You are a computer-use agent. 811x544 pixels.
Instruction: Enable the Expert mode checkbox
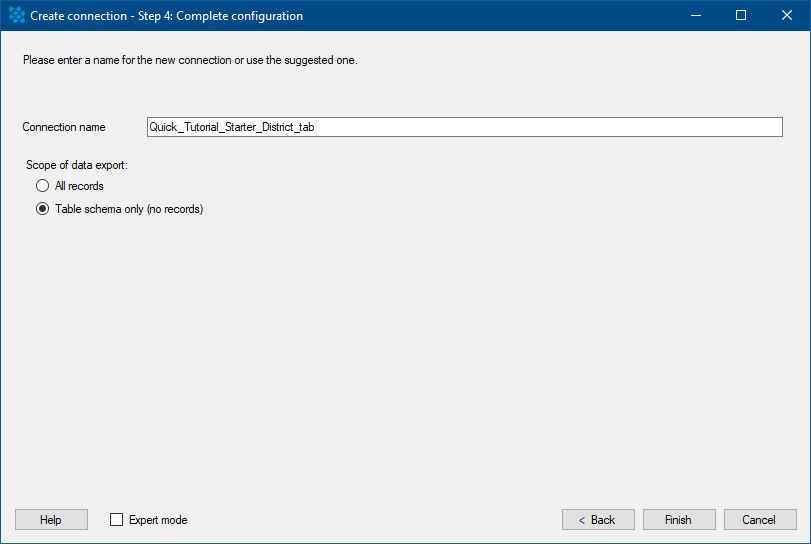point(116,520)
